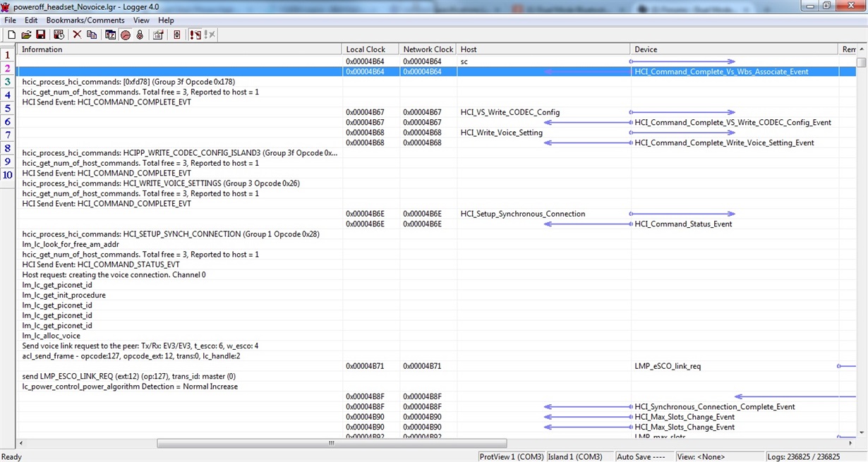Jump to bookmark 8 in the side strip
This screenshot has width=868, height=462.
[8, 149]
